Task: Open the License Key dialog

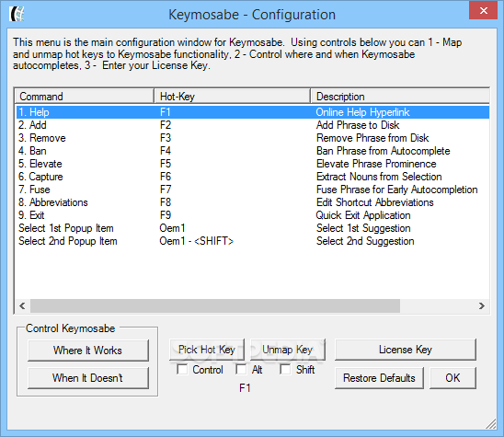Action: coord(406,350)
